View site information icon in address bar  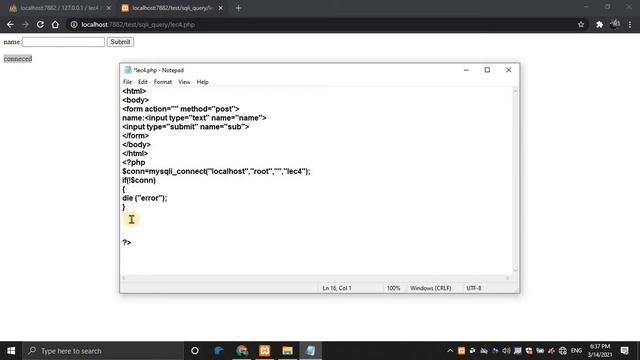pyautogui.click(x=74, y=24)
